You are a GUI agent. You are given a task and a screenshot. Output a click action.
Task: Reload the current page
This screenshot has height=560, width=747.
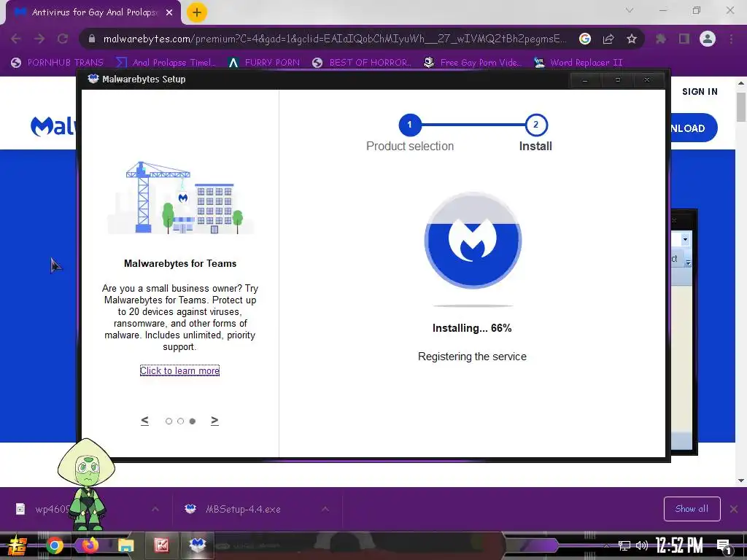(x=63, y=39)
